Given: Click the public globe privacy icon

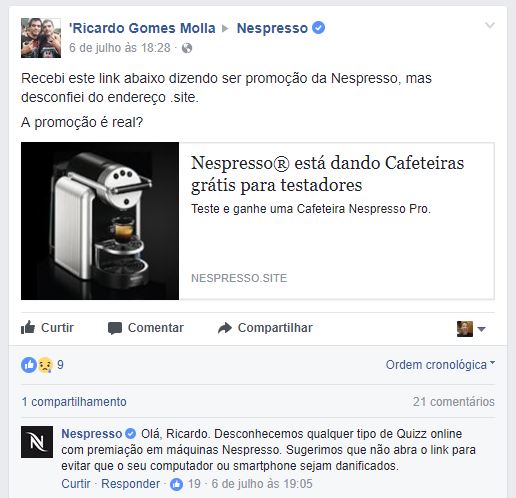Looking at the screenshot, I should click(187, 48).
